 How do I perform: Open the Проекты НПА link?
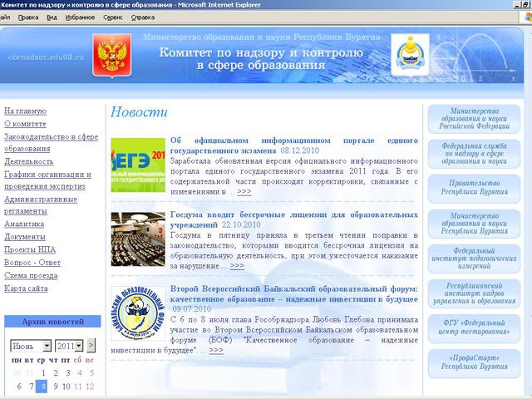point(30,249)
